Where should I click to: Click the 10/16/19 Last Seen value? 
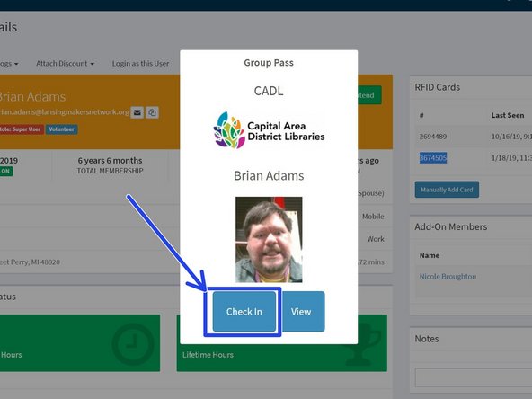pyautogui.click(x=511, y=137)
